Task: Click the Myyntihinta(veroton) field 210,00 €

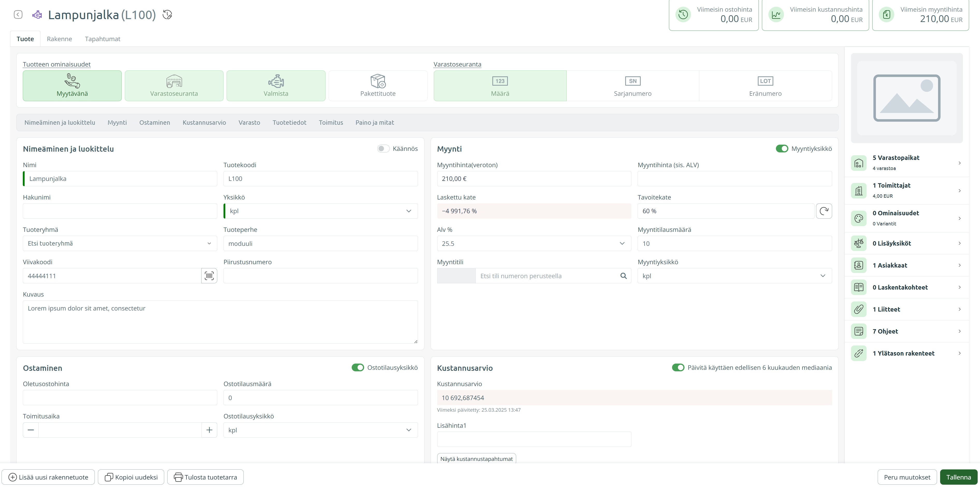Action: [x=534, y=179]
